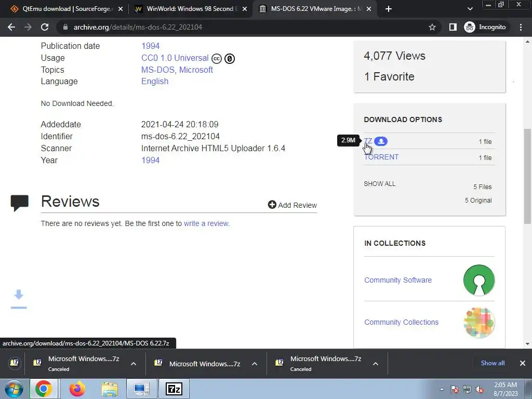Click the write a review link
532x399 pixels.
[x=206, y=223]
